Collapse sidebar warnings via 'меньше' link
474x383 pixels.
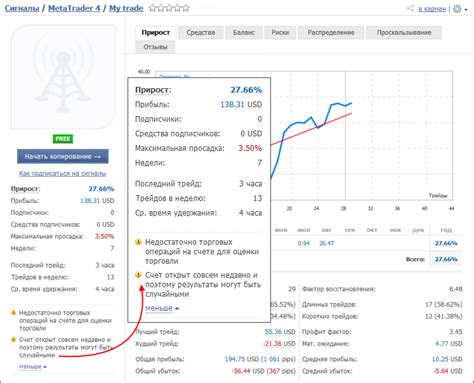coord(30,366)
